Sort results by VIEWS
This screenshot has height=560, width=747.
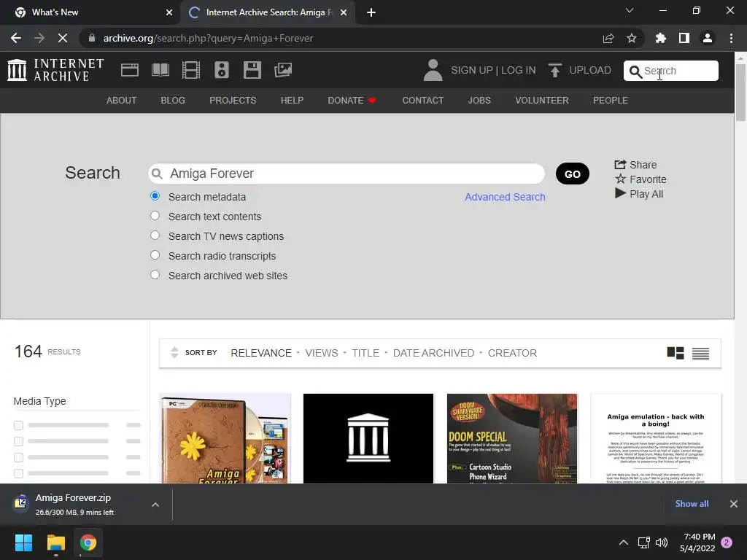coord(322,353)
